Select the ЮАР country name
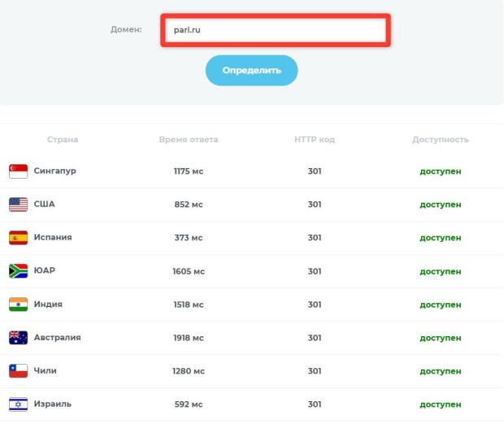 point(45,270)
